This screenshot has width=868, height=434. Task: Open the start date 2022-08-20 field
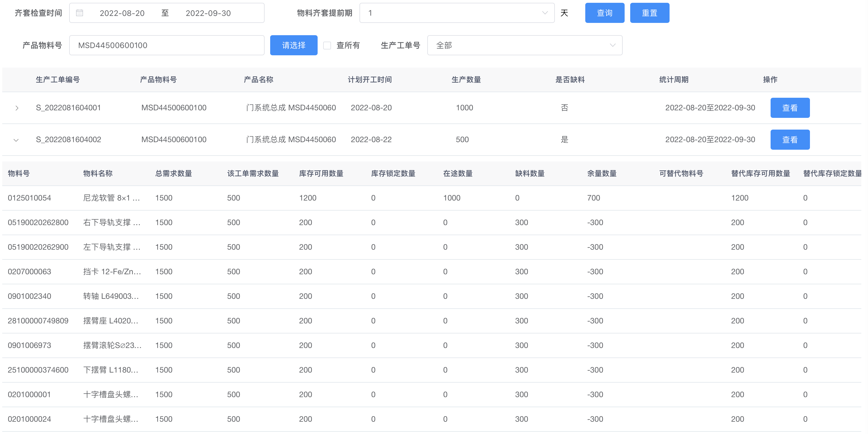click(x=122, y=13)
